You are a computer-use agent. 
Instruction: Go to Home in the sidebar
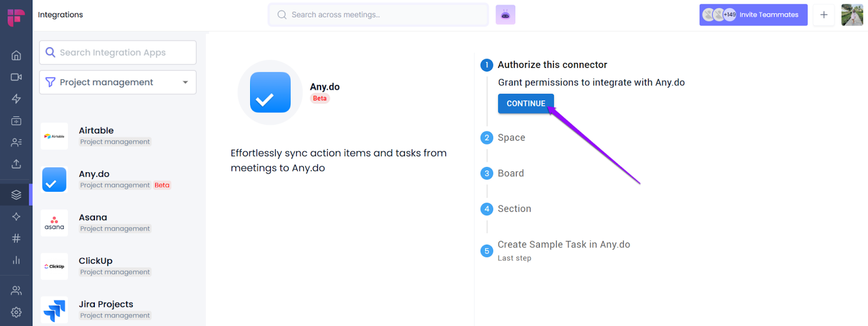(16, 55)
